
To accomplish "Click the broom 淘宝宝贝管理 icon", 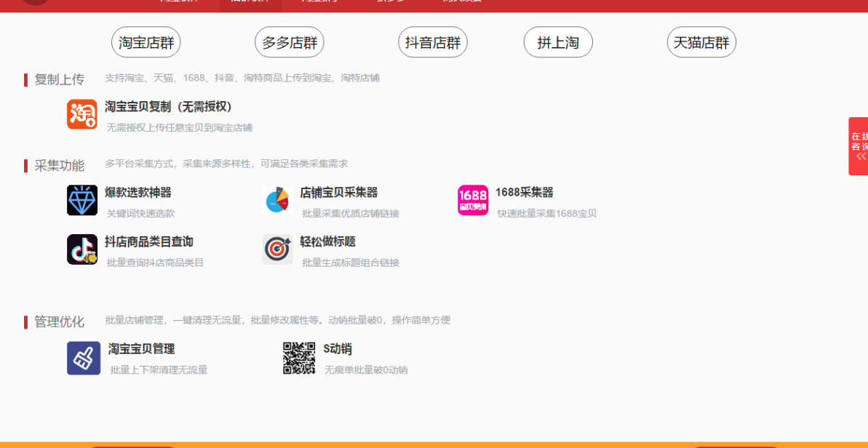I will point(84,358).
